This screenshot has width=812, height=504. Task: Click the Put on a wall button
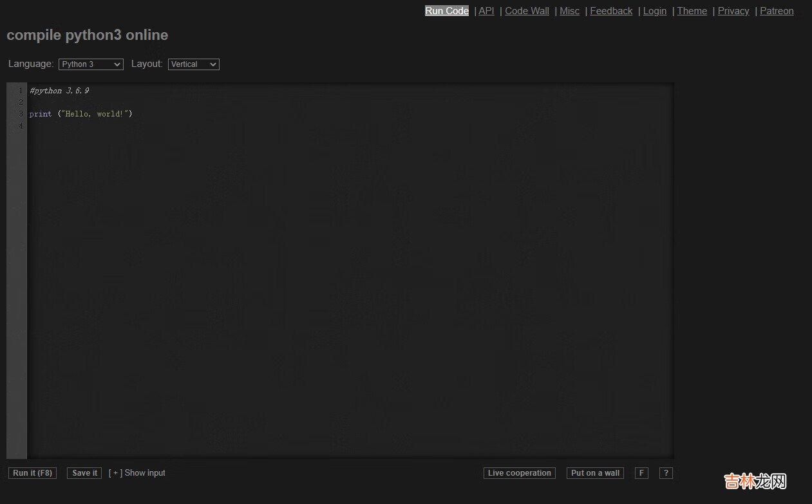tap(595, 473)
